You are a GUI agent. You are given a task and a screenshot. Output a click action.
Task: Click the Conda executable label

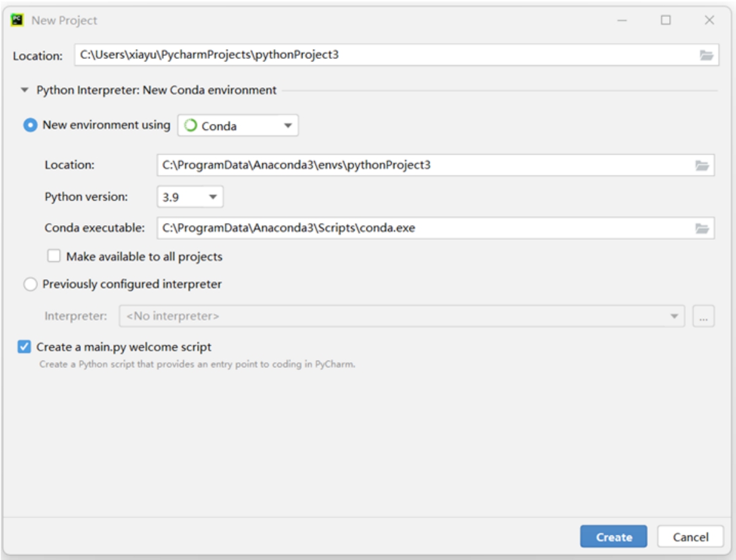point(95,228)
